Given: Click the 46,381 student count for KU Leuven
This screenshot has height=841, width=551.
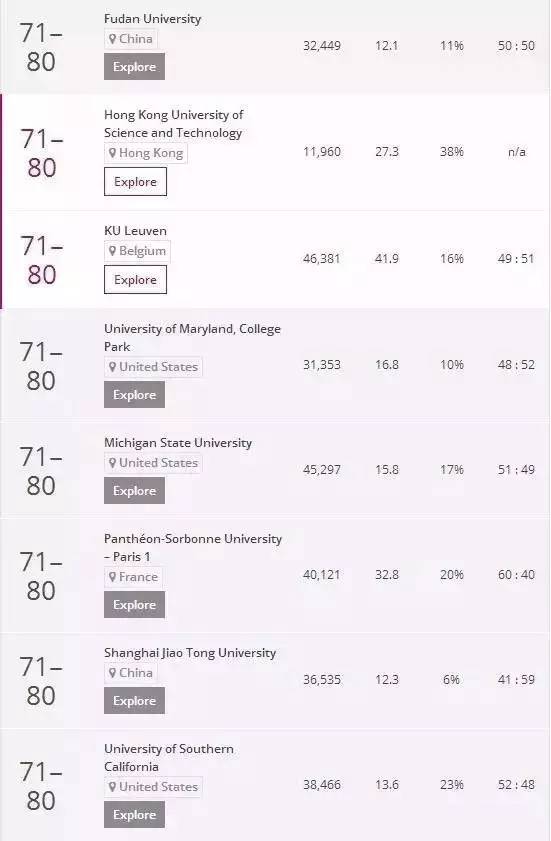Looking at the screenshot, I should [x=321, y=259].
